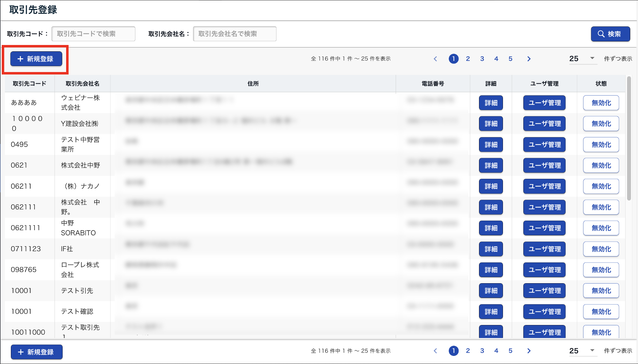
Task: Open 詳細 for 株式会社中野 row
Action: 491,165
